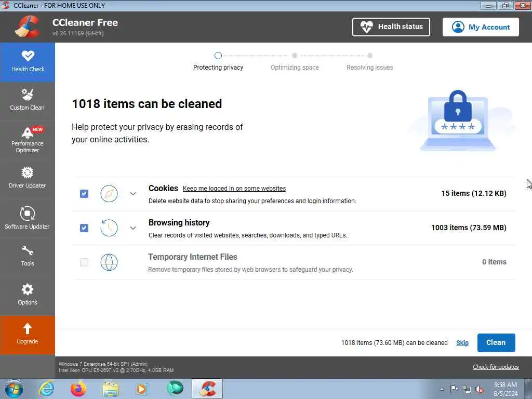Select the Resolving issues step
The width and height of the screenshot is (532, 399).
(x=370, y=61)
